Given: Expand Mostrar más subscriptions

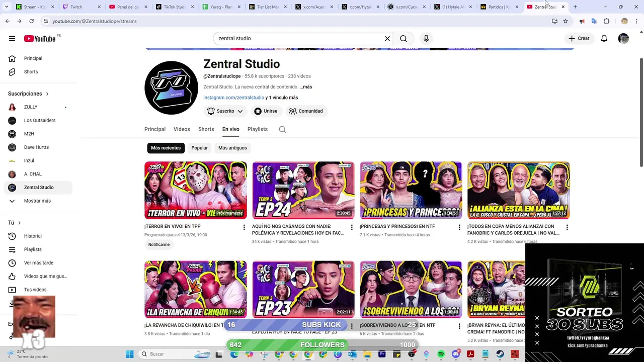Looking at the screenshot, I should (38, 201).
